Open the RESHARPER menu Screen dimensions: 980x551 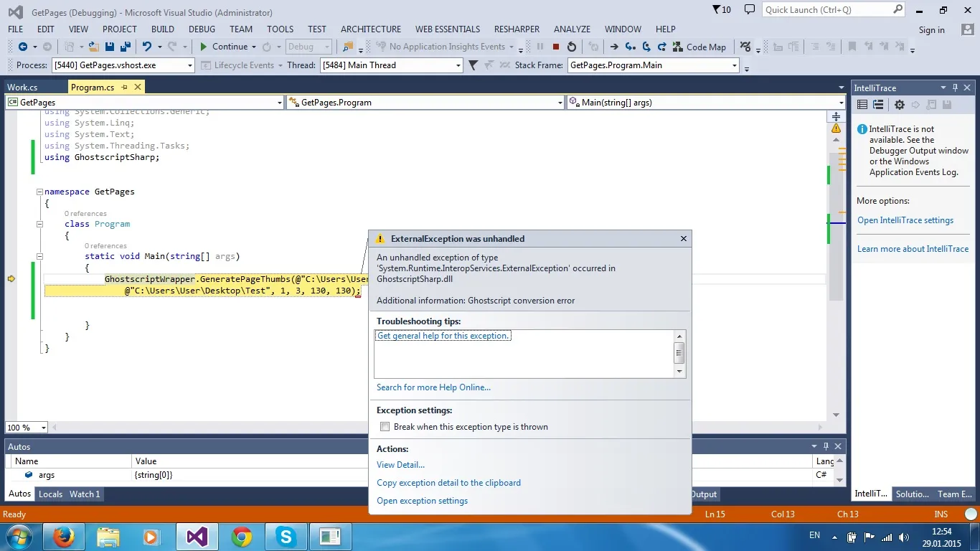click(x=517, y=29)
